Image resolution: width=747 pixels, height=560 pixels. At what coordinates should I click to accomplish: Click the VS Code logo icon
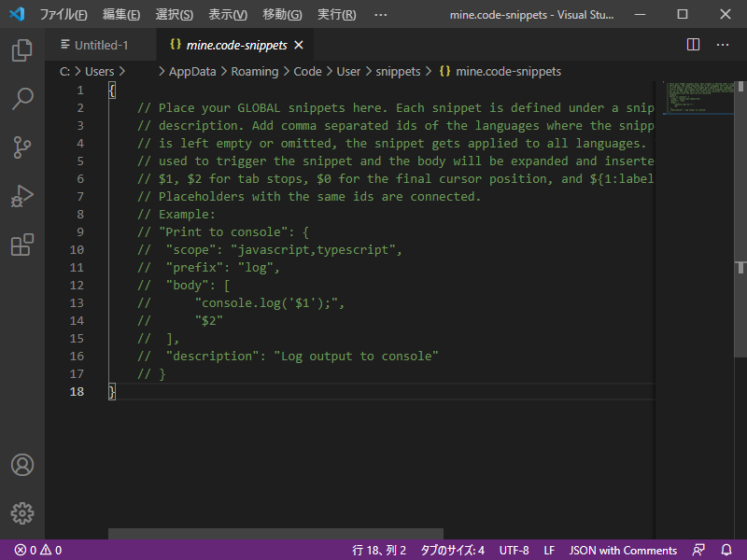17,14
